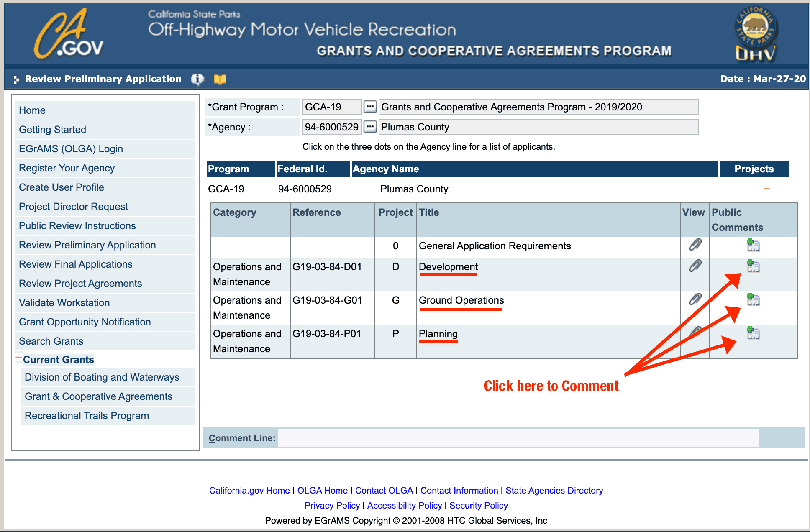Open the info icon beside Review Preliminary Application
Screen dimensions: 810x532
point(197,79)
